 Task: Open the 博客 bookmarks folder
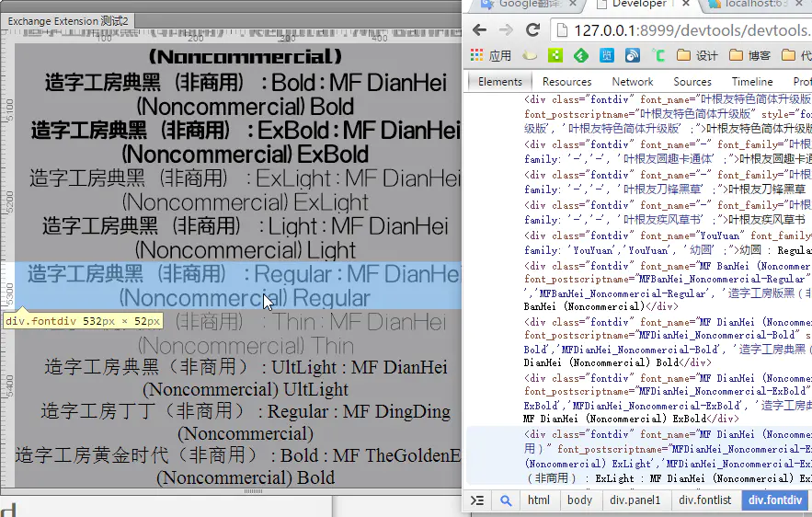pos(749,55)
